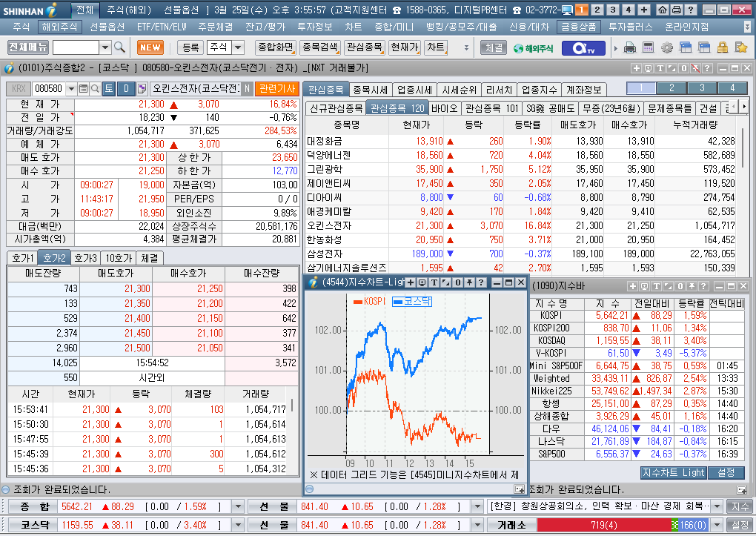This screenshot has height=536, width=756.
Task: Expand main menu overflow arrow at right
Action: click(x=748, y=27)
